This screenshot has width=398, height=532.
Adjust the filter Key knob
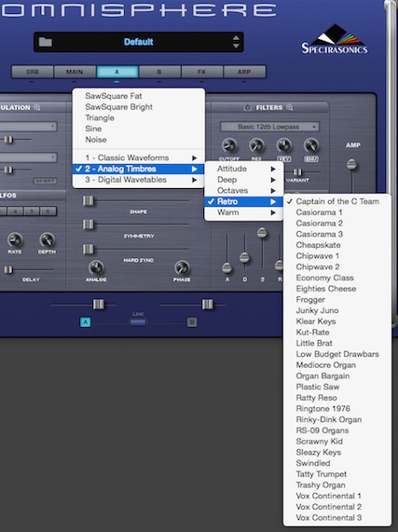(x=284, y=145)
